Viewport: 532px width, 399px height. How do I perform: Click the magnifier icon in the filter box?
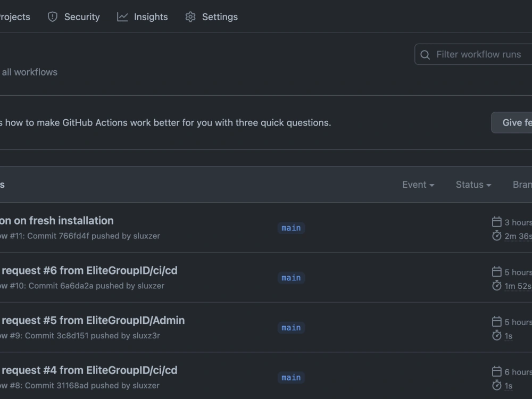[x=425, y=55]
